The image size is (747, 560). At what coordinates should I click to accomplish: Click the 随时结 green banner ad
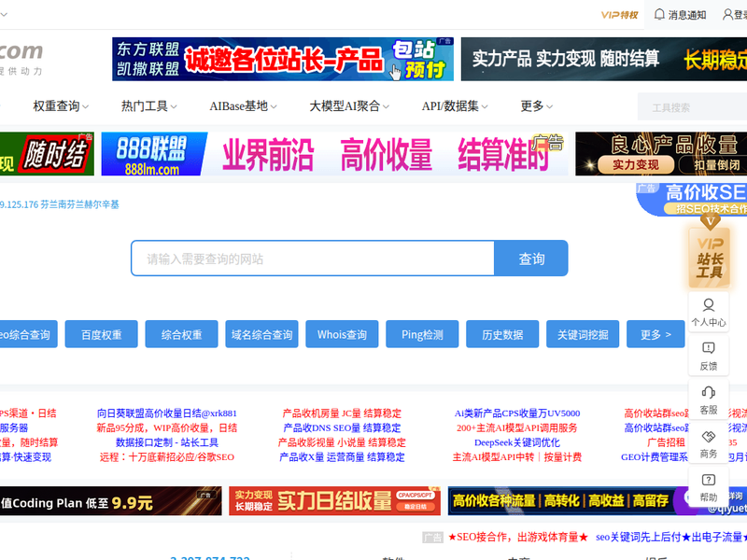pyautogui.click(x=47, y=154)
